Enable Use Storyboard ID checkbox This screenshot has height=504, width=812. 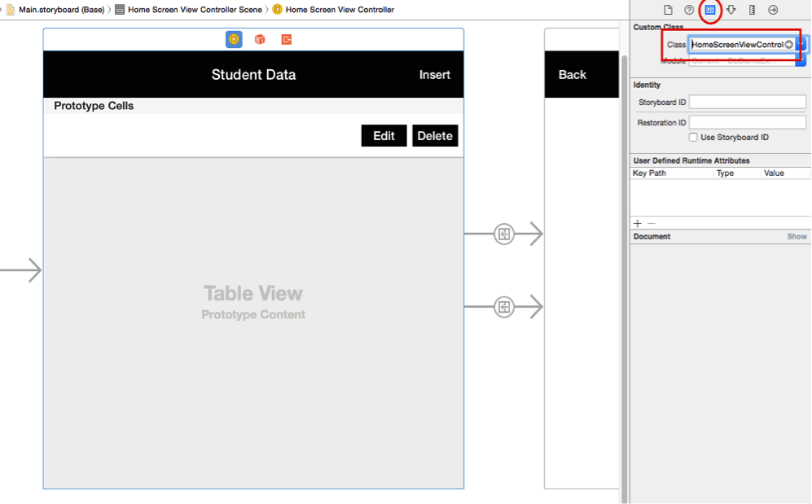693,137
